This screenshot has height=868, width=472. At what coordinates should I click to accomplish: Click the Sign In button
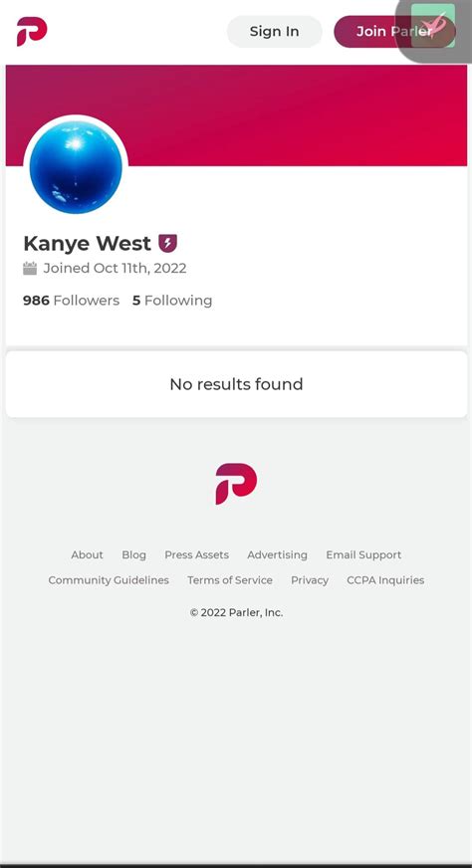[x=274, y=32]
